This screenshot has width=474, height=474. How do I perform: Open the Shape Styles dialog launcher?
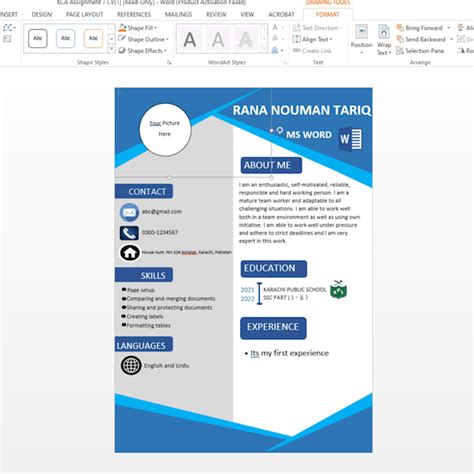pos(169,62)
